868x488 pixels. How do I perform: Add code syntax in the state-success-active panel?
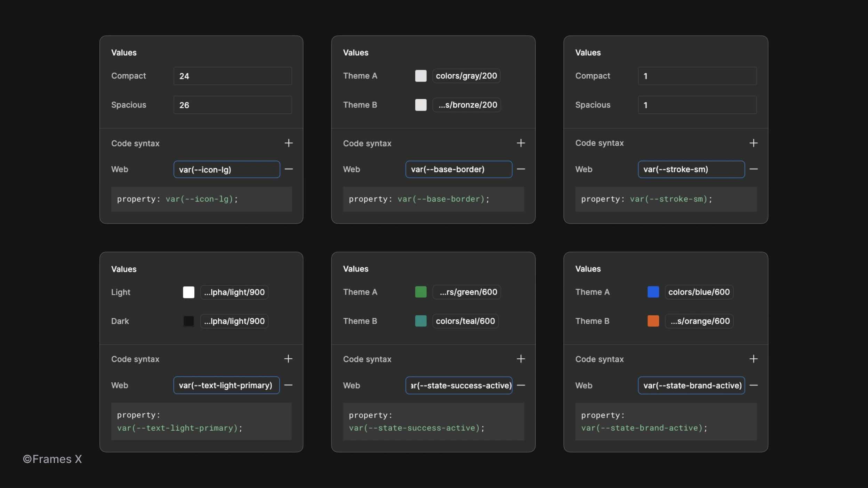(521, 359)
